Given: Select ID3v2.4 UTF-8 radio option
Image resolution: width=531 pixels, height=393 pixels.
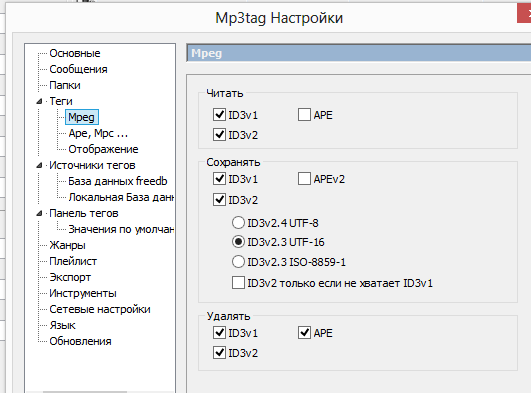Looking at the screenshot, I should tap(238, 223).
